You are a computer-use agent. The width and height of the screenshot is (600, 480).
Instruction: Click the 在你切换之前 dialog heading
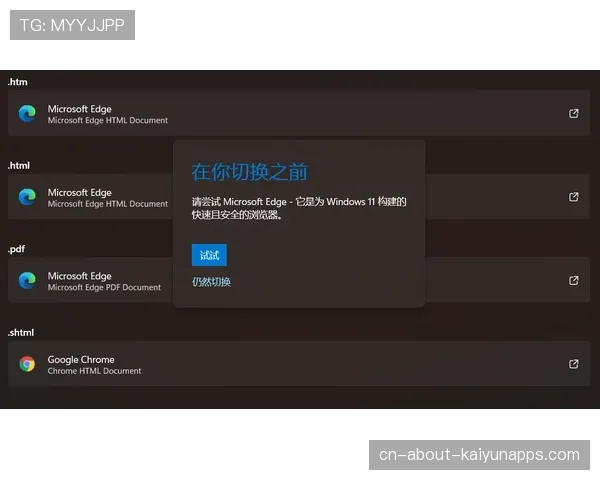[x=249, y=171]
